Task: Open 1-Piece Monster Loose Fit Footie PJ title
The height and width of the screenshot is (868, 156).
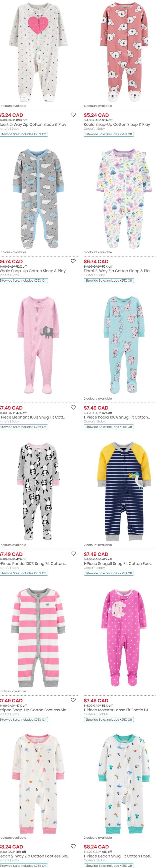Action: pyautogui.click(x=117, y=709)
